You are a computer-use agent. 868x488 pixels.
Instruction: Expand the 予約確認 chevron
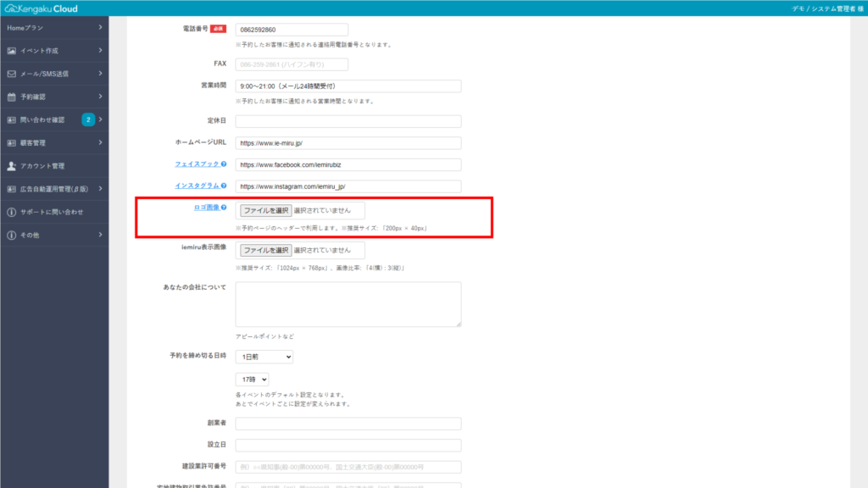tap(100, 97)
